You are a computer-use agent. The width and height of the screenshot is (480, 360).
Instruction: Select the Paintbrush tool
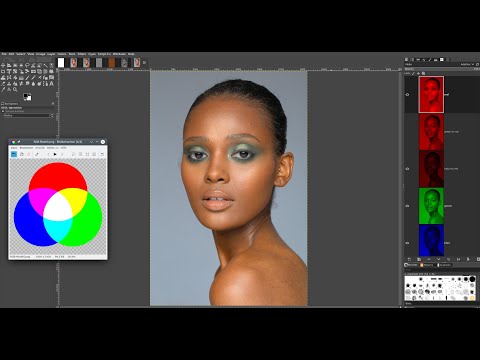(x=33, y=78)
